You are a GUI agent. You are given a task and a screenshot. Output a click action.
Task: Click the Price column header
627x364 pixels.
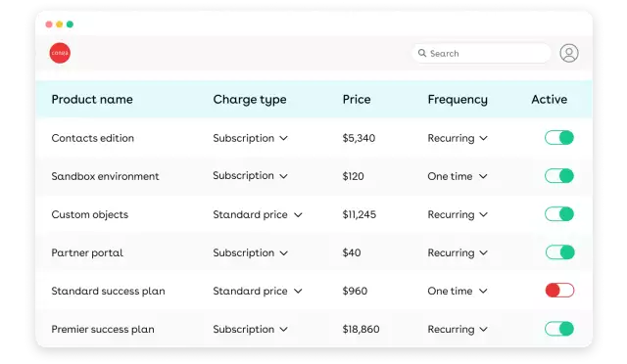click(x=357, y=99)
